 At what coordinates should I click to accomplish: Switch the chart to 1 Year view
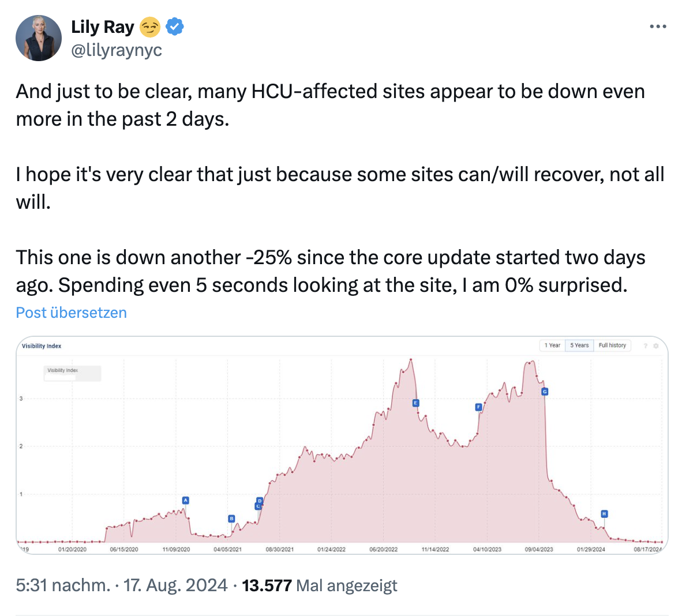552,345
